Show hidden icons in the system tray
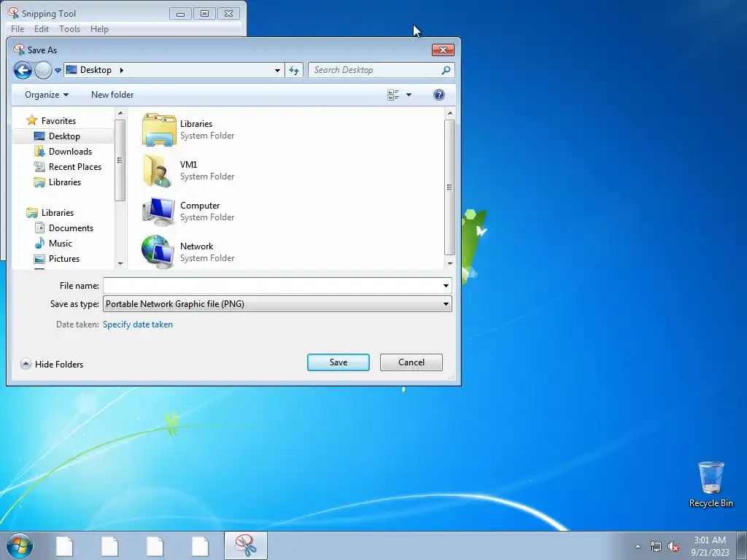Image resolution: width=747 pixels, height=560 pixels. (638, 546)
